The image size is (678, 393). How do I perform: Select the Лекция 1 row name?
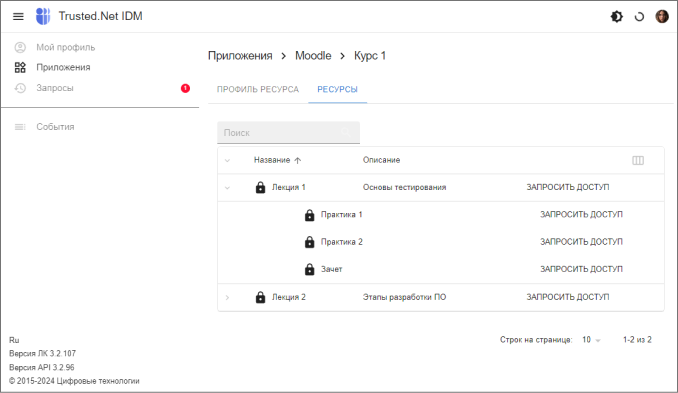[289, 187]
